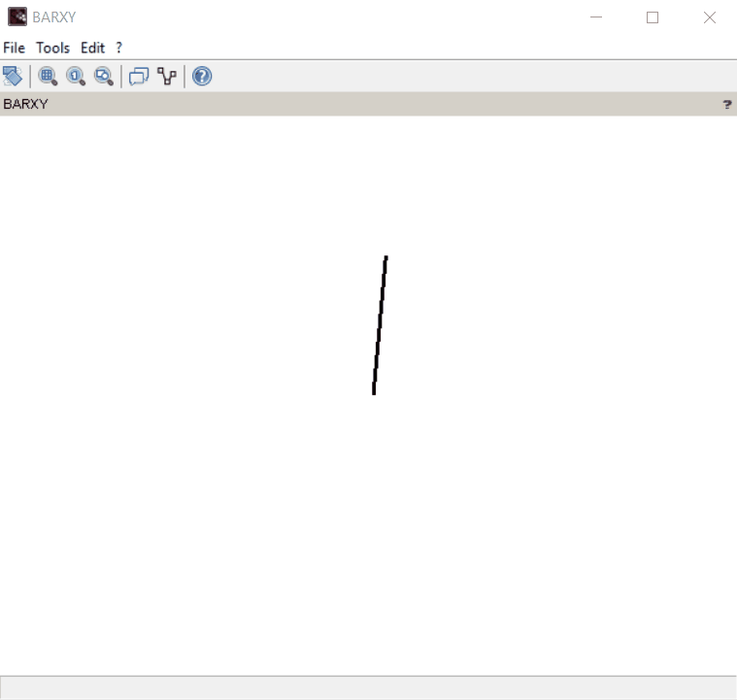Click the zoom-to-objects magnifier icon

(104, 76)
